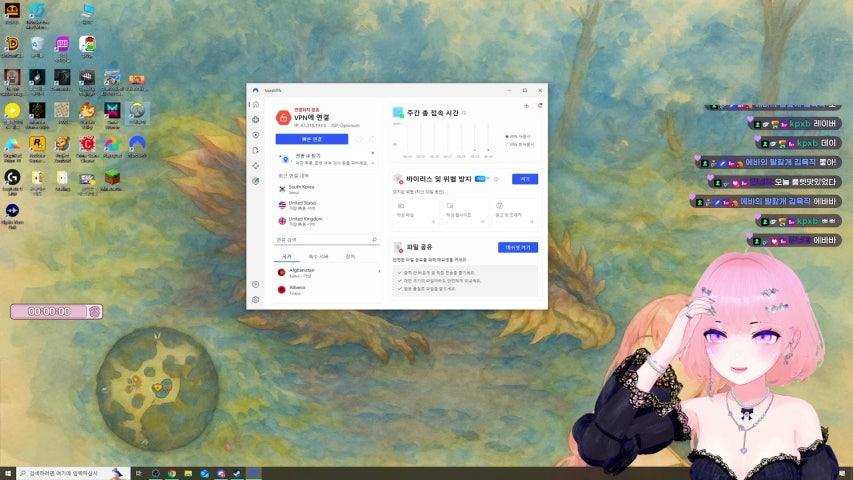Collapse the dedicated IP promo card up arrow
The width and height of the screenshot is (853, 480).
click(x=373, y=153)
